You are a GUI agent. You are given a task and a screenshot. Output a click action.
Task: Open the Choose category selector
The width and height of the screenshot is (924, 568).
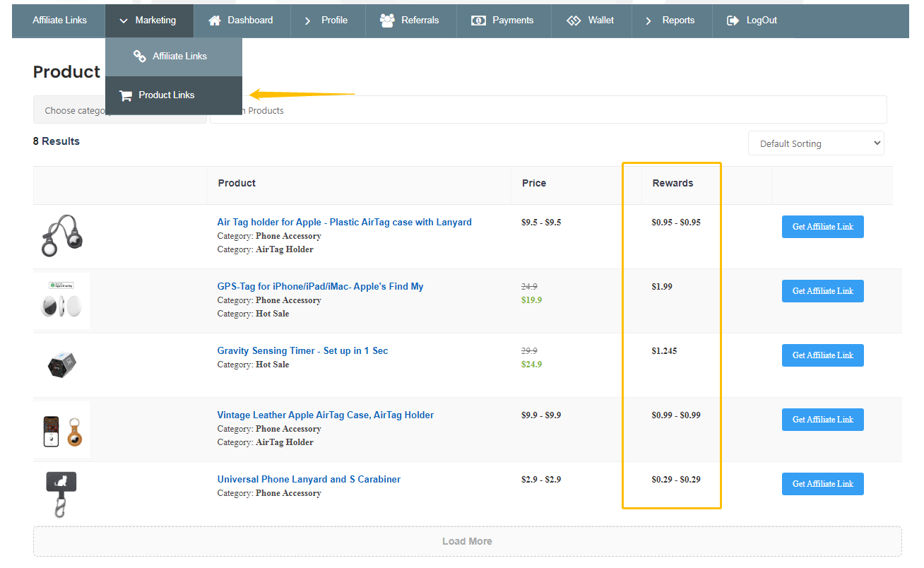[71, 110]
